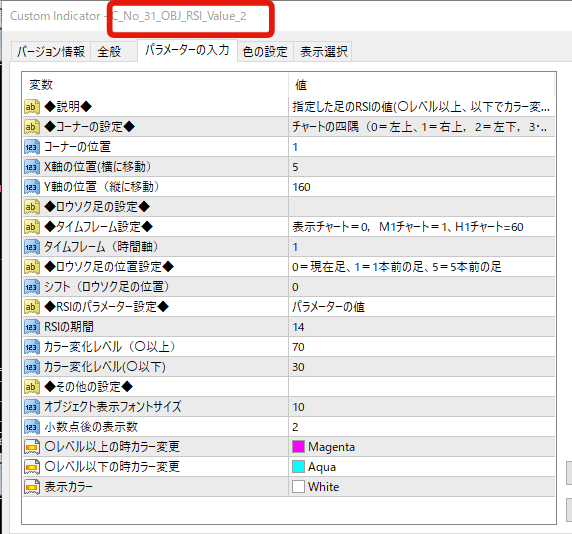Click the empty value cell of ◆その他の設定◆

click(x=422, y=387)
